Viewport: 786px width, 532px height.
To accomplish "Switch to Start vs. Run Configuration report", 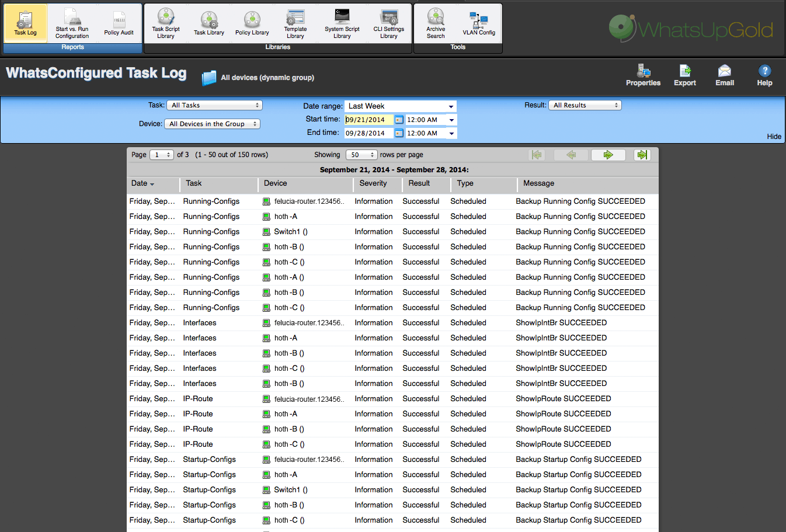I will (x=71, y=23).
